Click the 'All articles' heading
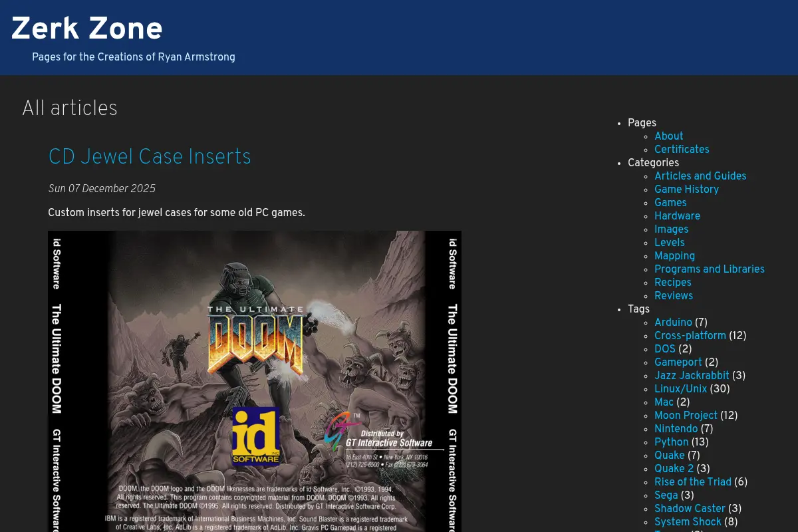 click(x=70, y=108)
